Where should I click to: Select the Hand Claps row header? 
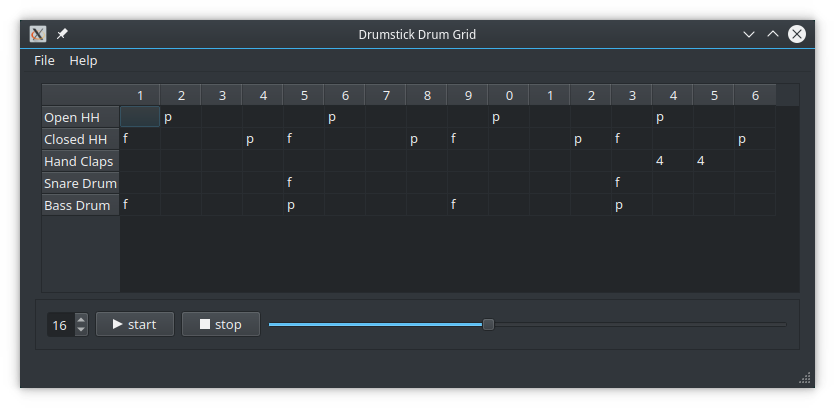point(80,161)
